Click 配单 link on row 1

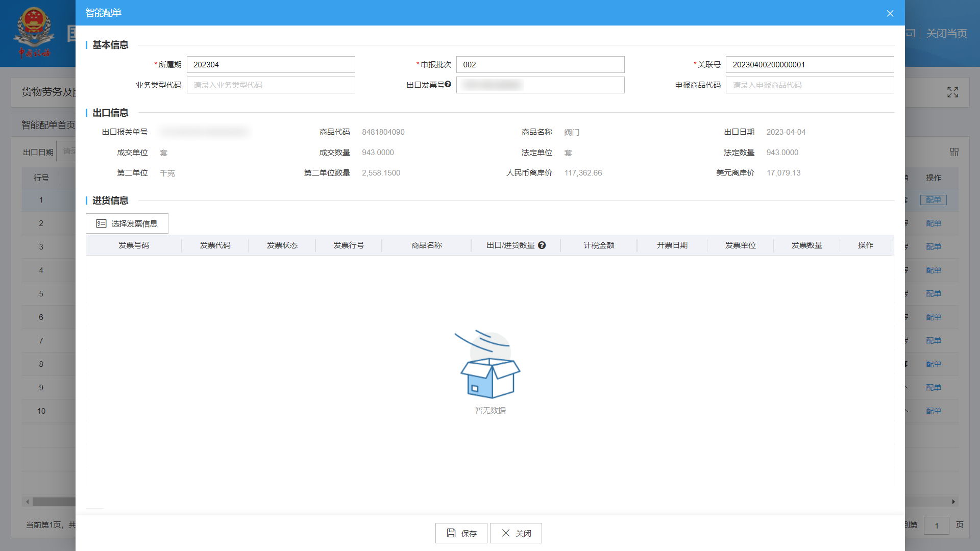tap(933, 199)
